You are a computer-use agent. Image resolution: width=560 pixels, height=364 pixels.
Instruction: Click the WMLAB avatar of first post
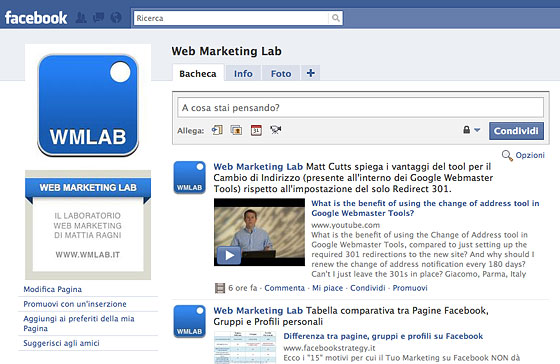[190, 178]
